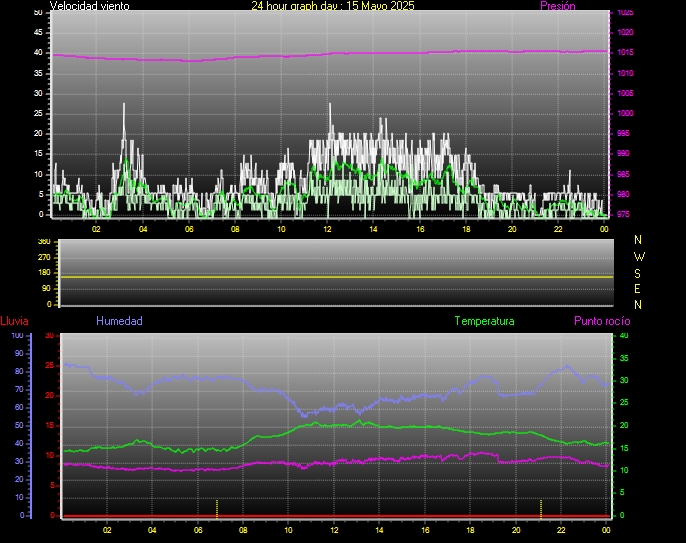
Task: Click the 1000 pressure axis value
Action: pos(625,113)
